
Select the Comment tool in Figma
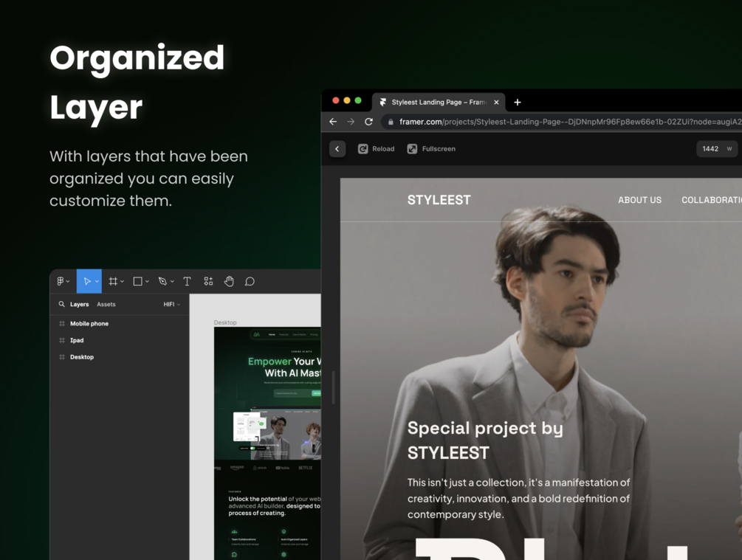point(250,281)
